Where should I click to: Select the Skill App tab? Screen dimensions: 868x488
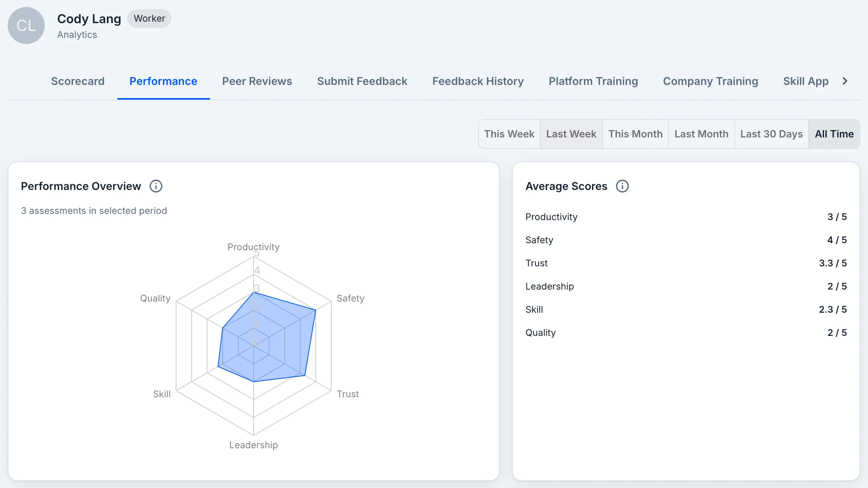(806, 81)
